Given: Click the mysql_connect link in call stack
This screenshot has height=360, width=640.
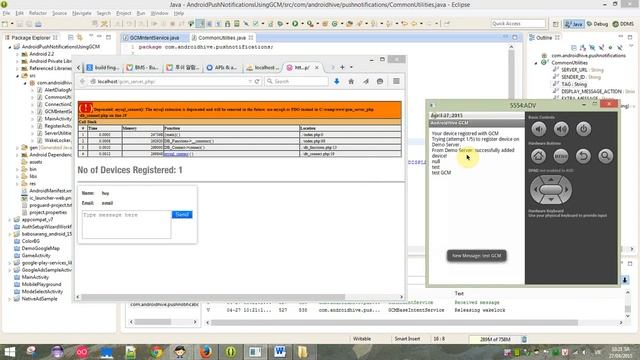Looking at the screenshot, I should [x=176, y=154].
